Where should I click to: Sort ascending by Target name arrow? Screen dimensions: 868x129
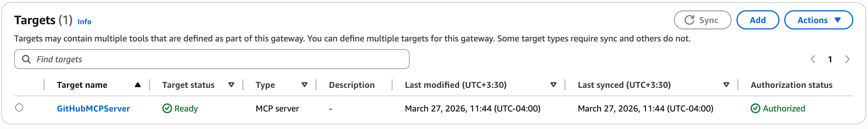point(137,85)
